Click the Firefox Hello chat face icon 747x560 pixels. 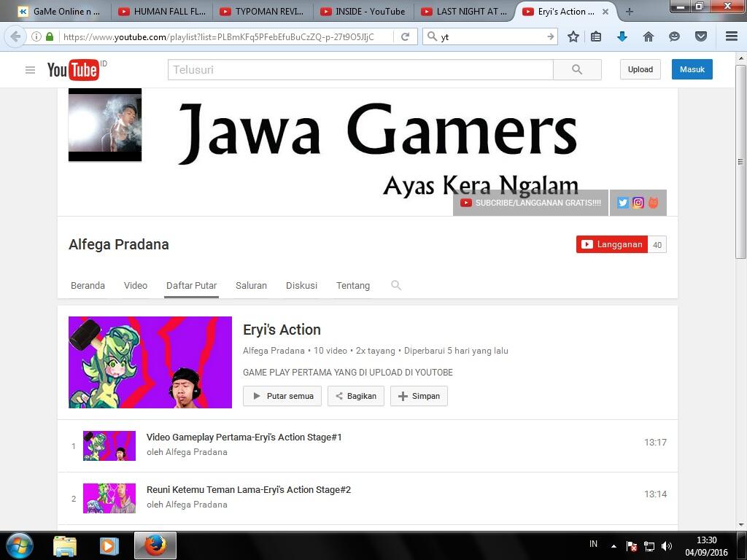pyautogui.click(x=674, y=36)
